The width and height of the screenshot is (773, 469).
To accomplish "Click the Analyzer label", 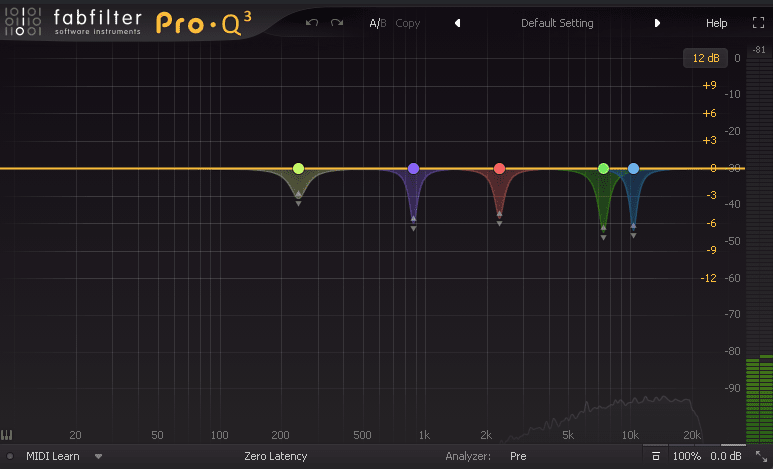I will click(468, 456).
